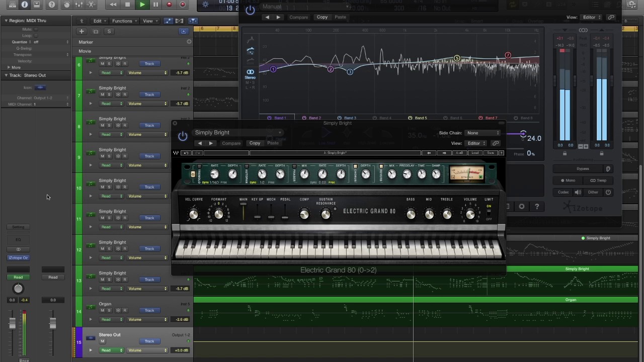644x362 pixels.
Task: Toggle the Catch playhead icon
Action: 193,21
